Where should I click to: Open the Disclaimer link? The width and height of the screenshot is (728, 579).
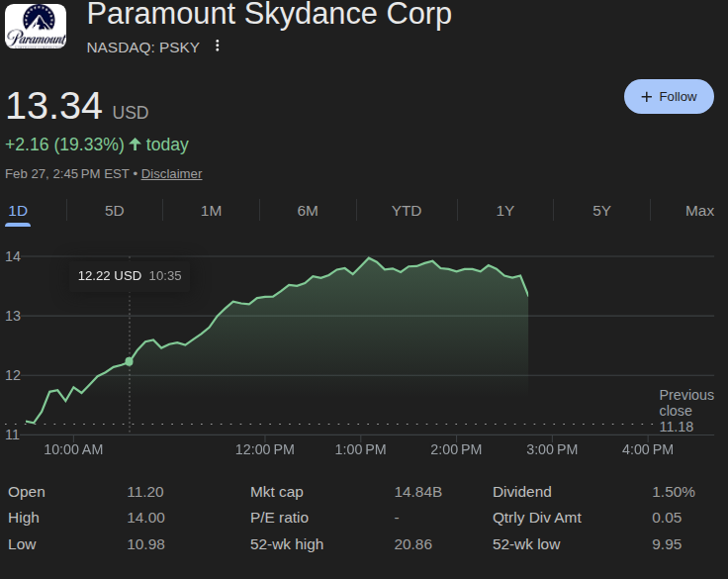click(171, 174)
